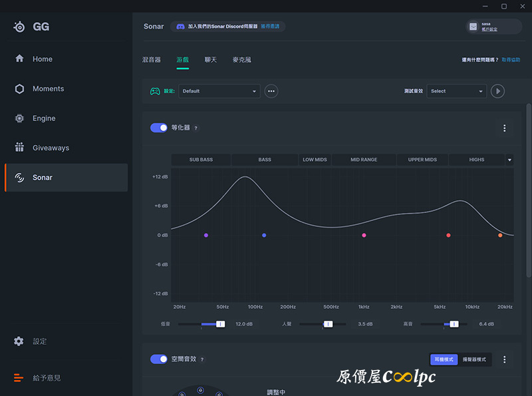
Task: Click the Sonar page title
Action: click(x=154, y=27)
